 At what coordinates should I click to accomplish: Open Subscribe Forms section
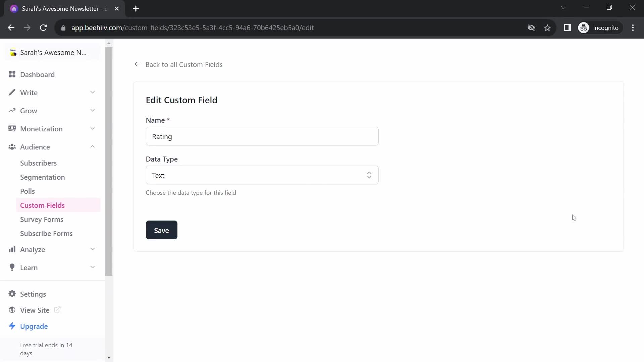tap(46, 233)
